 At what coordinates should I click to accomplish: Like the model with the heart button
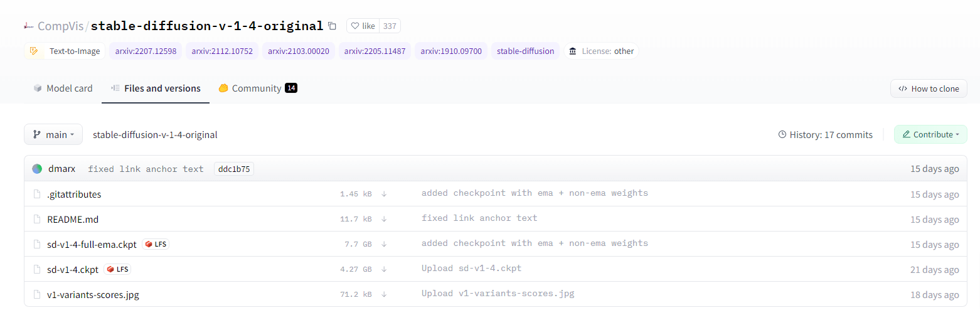click(x=363, y=26)
